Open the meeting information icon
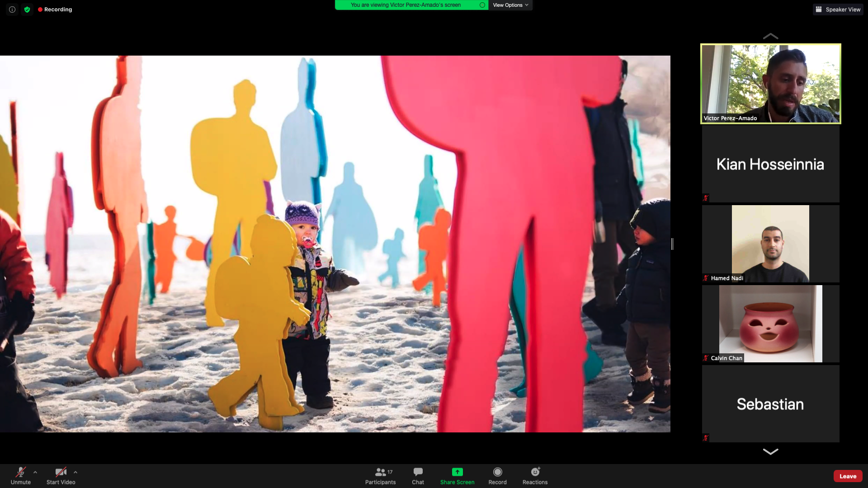 [x=12, y=9]
